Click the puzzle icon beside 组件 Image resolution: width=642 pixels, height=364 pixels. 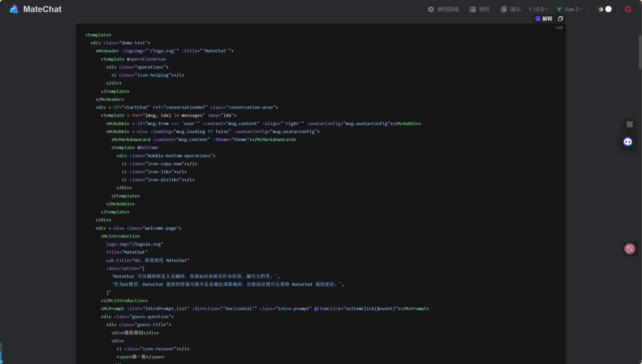click(473, 9)
